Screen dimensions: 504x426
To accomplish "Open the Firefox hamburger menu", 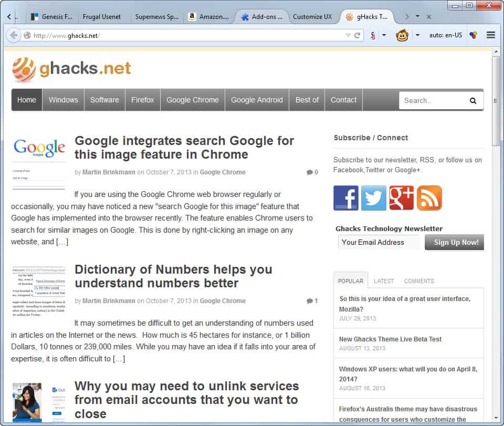I will [x=491, y=35].
